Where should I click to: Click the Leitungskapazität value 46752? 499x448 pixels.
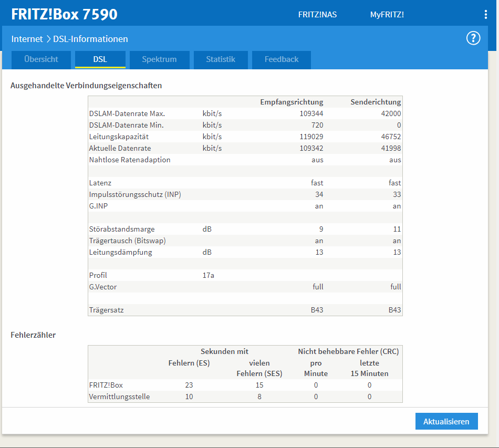coord(391,137)
